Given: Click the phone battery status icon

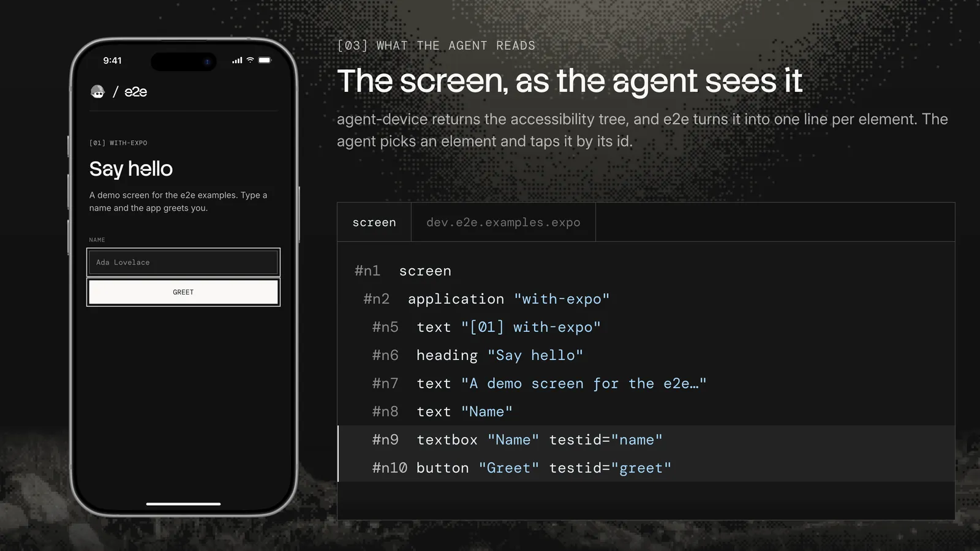Looking at the screenshot, I should point(265,60).
